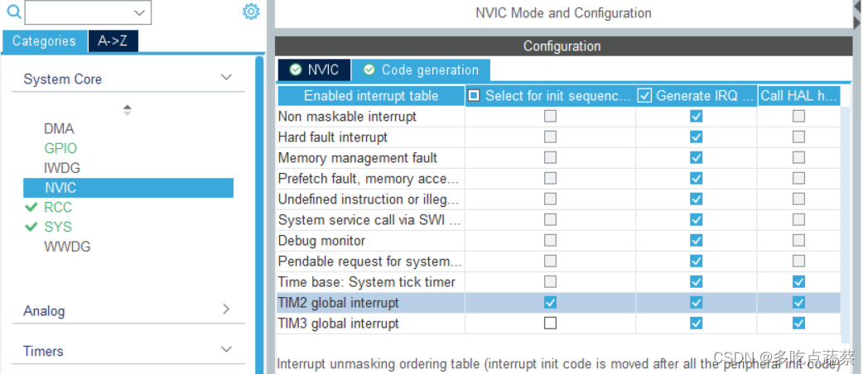The image size is (868, 374).
Task: Select System service call via SWI row
Action: (x=558, y=220)
